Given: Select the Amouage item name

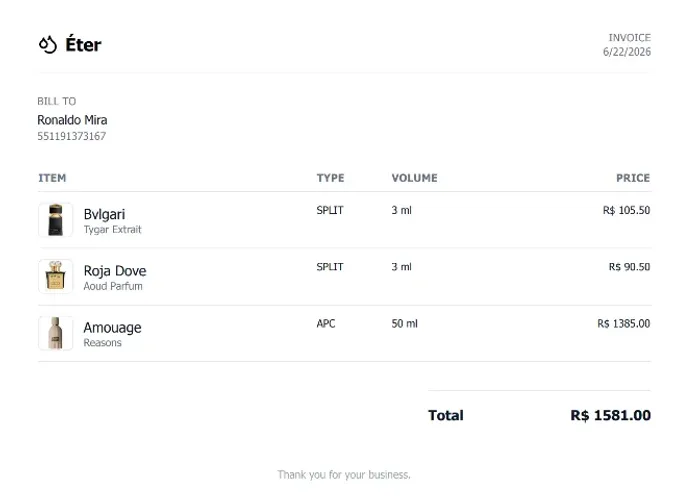Looking at the screenshot, I should pos(112,328).
